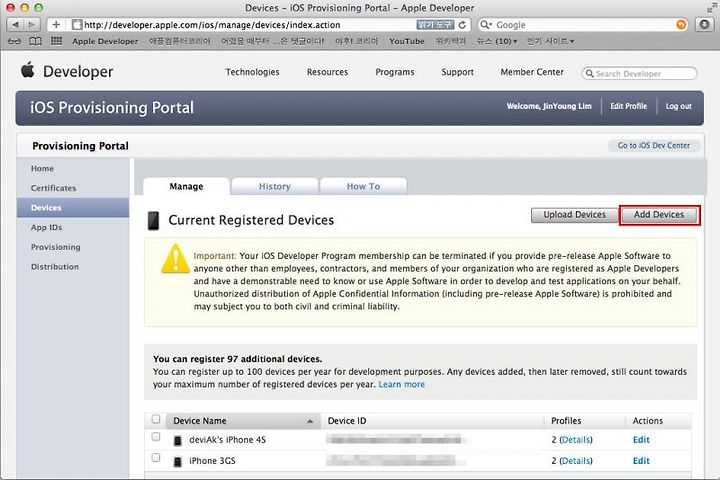
Task: Go back with the Safari back arrow
Action: (15, 24)
